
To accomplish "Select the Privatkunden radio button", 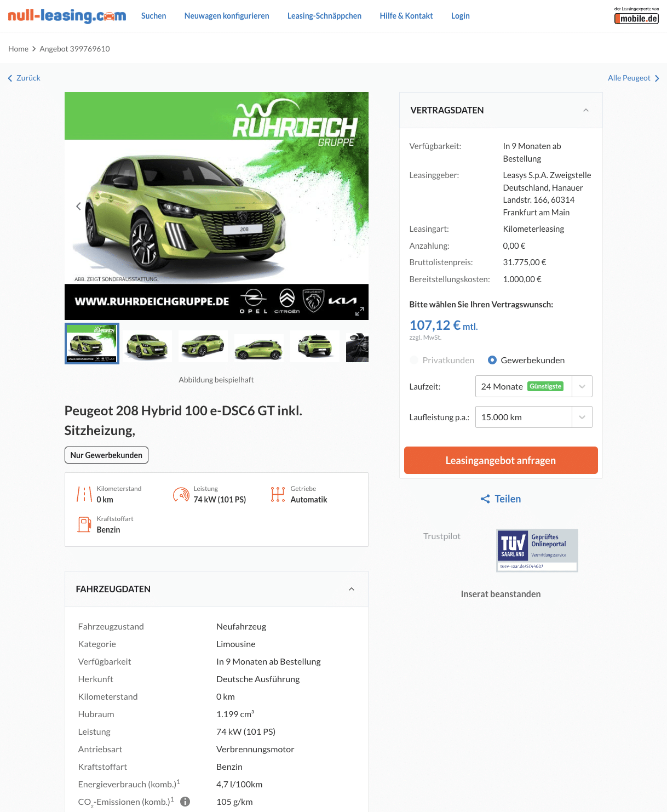I will click(x=414, y=360).
